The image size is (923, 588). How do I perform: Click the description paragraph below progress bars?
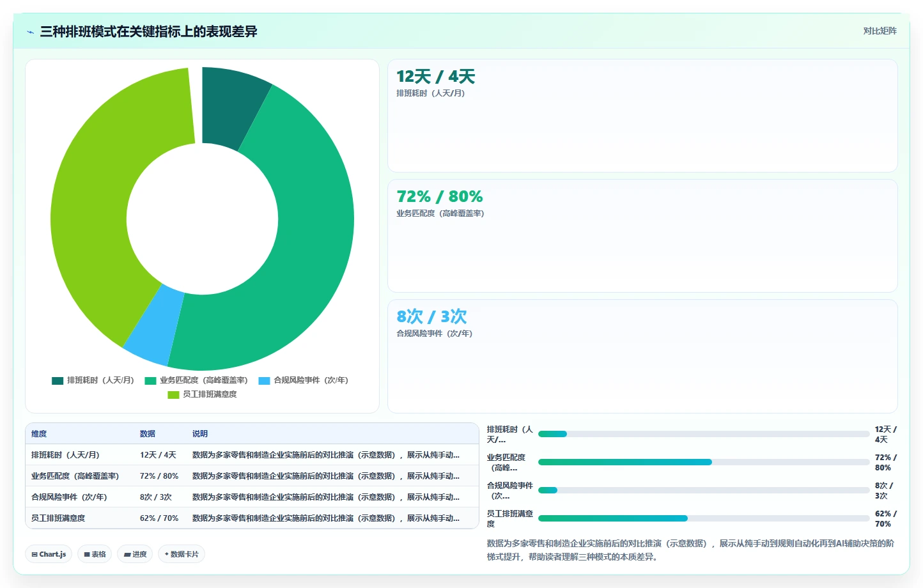point(691,550)
